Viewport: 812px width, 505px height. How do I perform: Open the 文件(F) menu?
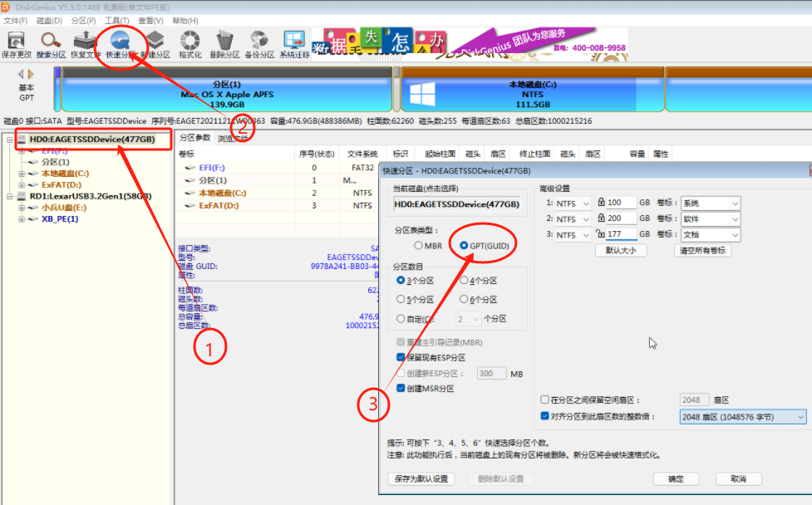[16, 21]
